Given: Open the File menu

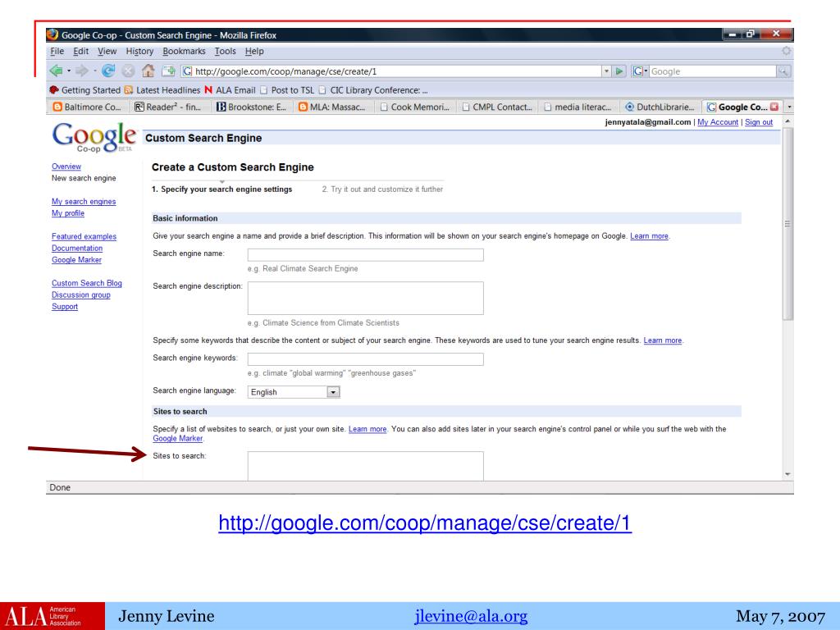Looking at the screenshot, I should click(57, 52).
